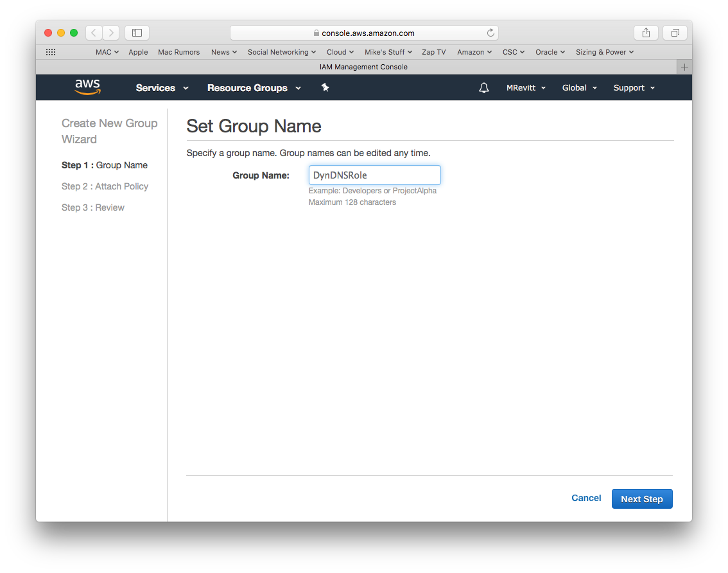Show all tabs overview icon
The width and height of the screenshot is (728, 573).
[x=675, y=33]
